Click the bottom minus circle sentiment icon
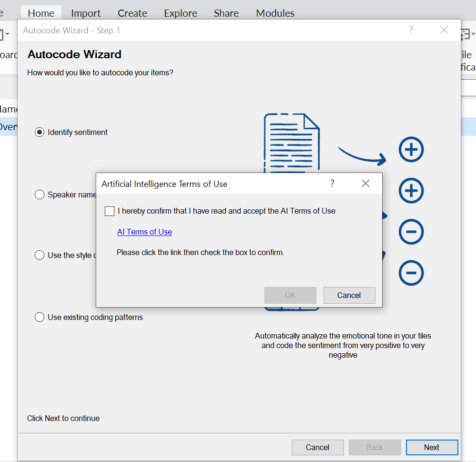This screenshot has height=462, width=476. [411, 273]
